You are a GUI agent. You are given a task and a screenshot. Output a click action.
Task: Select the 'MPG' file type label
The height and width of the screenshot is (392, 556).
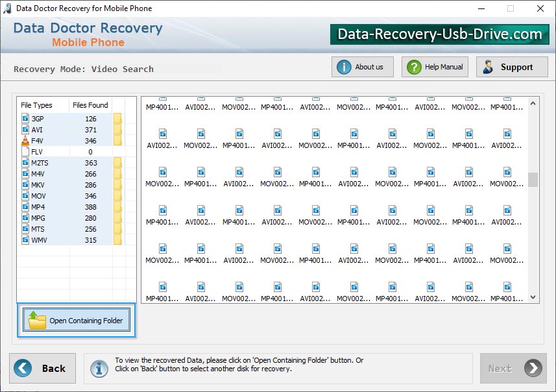pyautogui.click(x=38, y=218)
